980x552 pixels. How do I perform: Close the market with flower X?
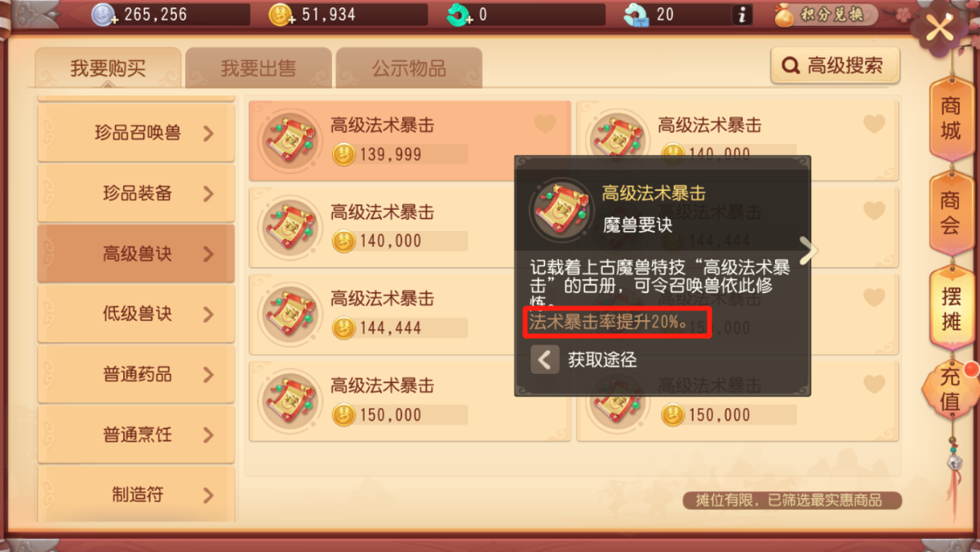point(939,29)
